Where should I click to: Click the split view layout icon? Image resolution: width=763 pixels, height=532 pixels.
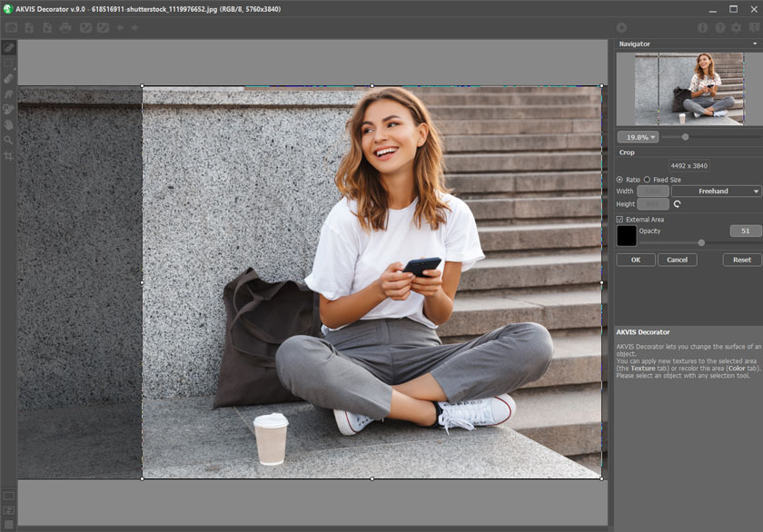[x=9, y=510]
